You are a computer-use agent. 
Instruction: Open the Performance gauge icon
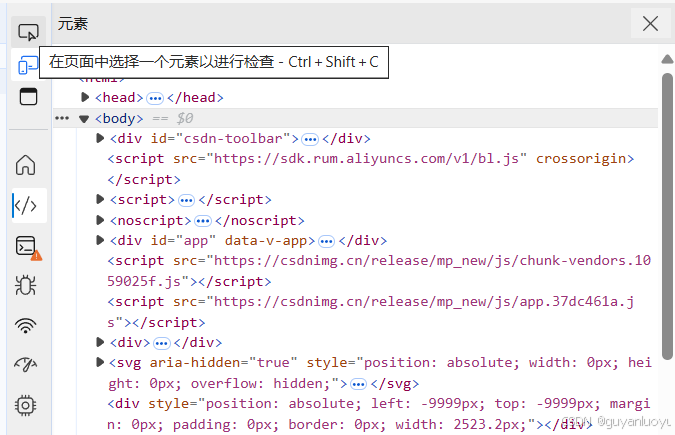pos(25,364)
